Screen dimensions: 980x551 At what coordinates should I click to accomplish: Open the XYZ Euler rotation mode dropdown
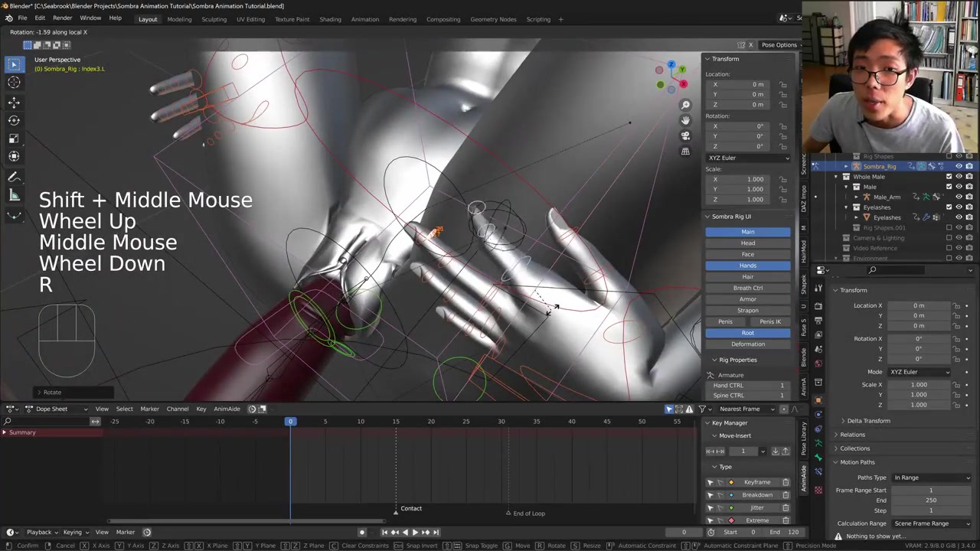748,158
